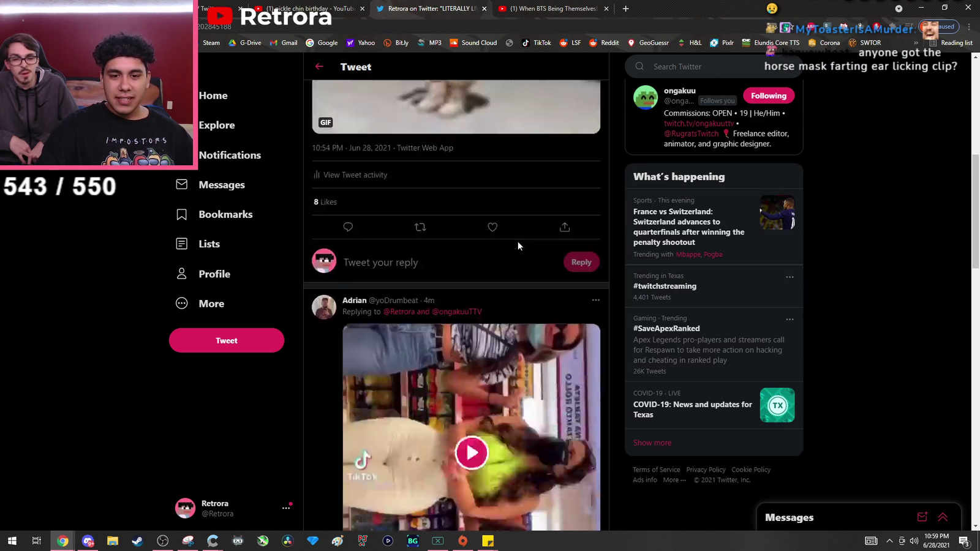Go to Home in the sidebar
The width and height of the screenshot is (980, 551).
pos(213,96)
